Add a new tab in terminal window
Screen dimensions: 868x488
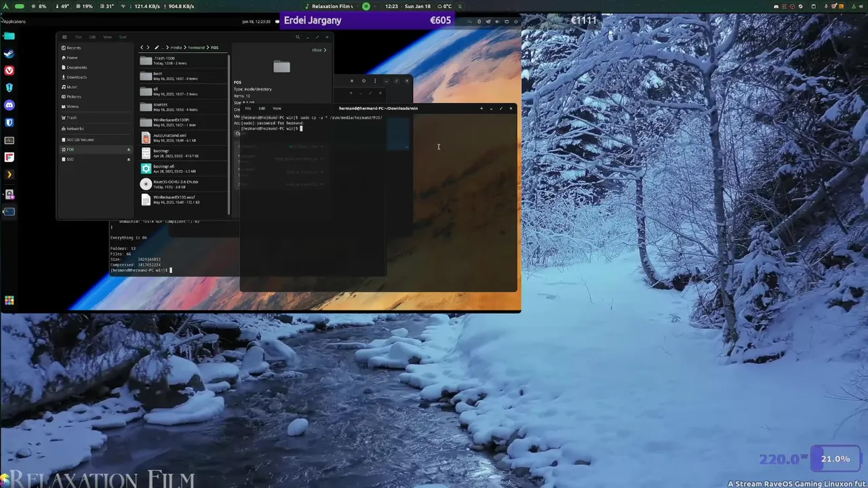(481, 108)
